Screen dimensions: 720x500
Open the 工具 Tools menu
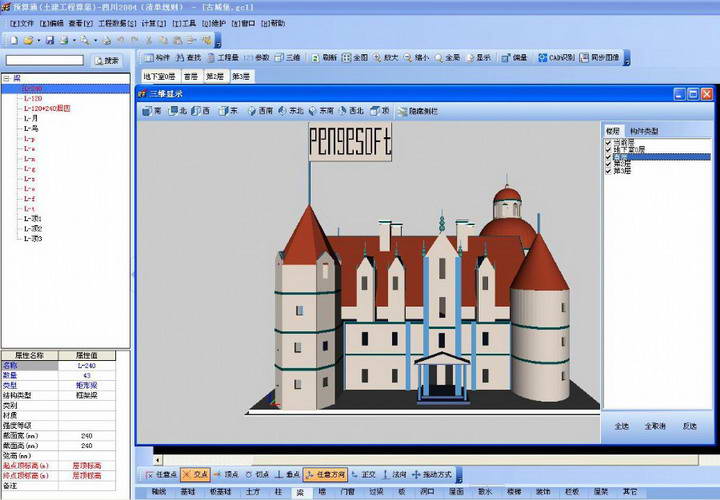(184, 23)
